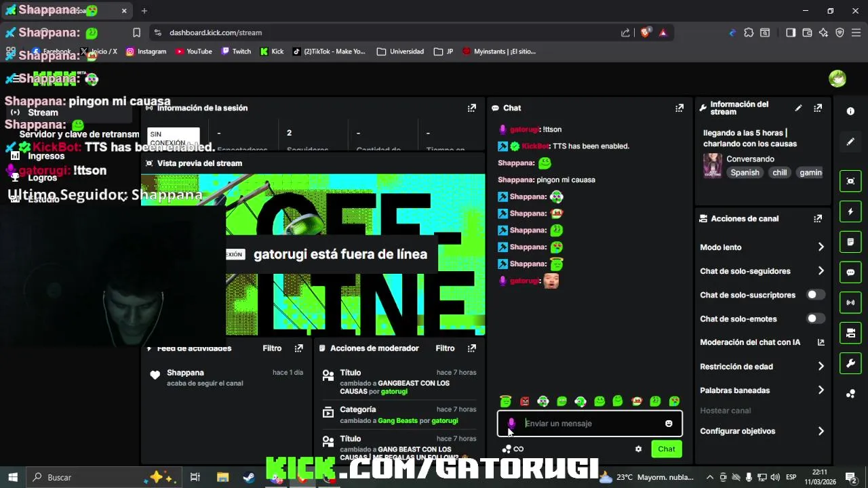868x488 pixels.
Task: Click chill tag in stream info
Action: (x=780, y=173)
